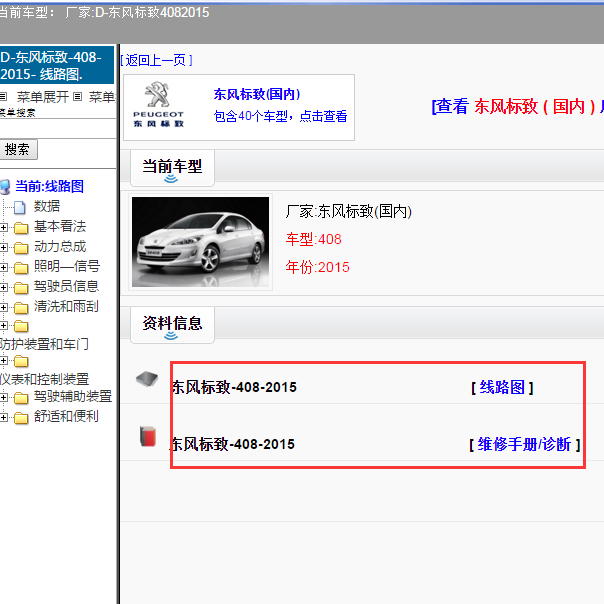Expand the 驾驶员信息 tree node
604x604 pixels.
[x=3, y=287]
